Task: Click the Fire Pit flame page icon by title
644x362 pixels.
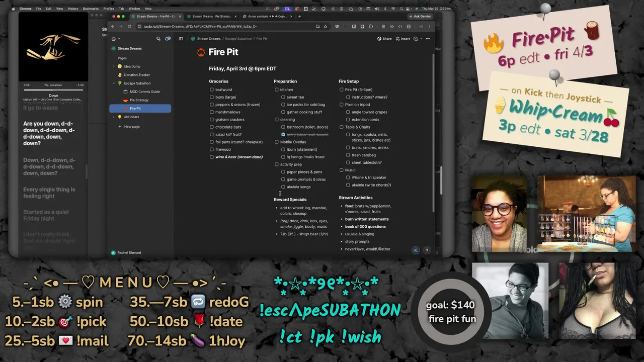Action: 201,52
